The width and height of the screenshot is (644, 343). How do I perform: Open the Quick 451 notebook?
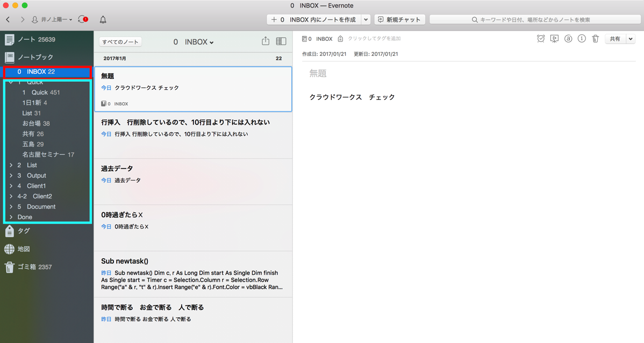[41, 92]
